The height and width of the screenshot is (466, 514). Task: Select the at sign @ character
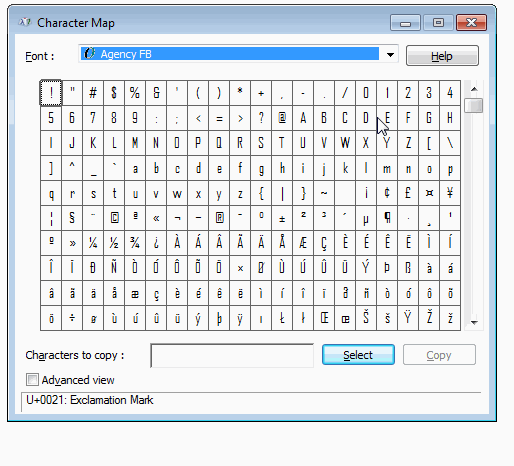[x=282, y=118]
